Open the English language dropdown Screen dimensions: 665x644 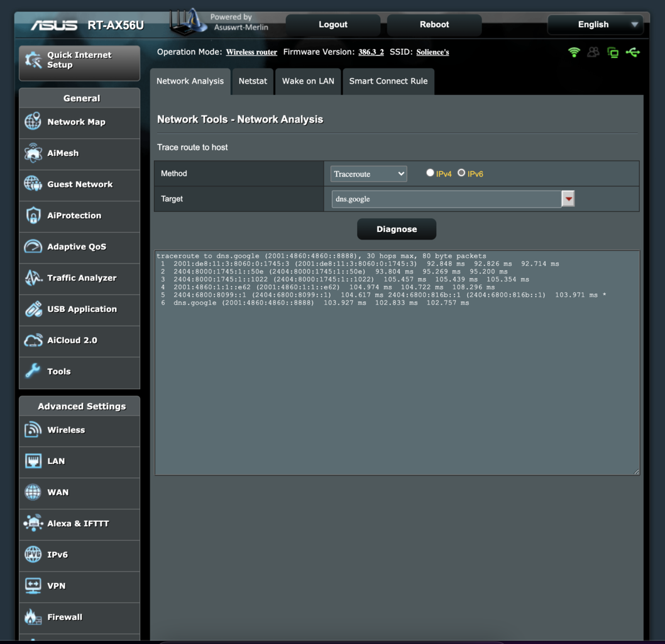click(595, 25)
